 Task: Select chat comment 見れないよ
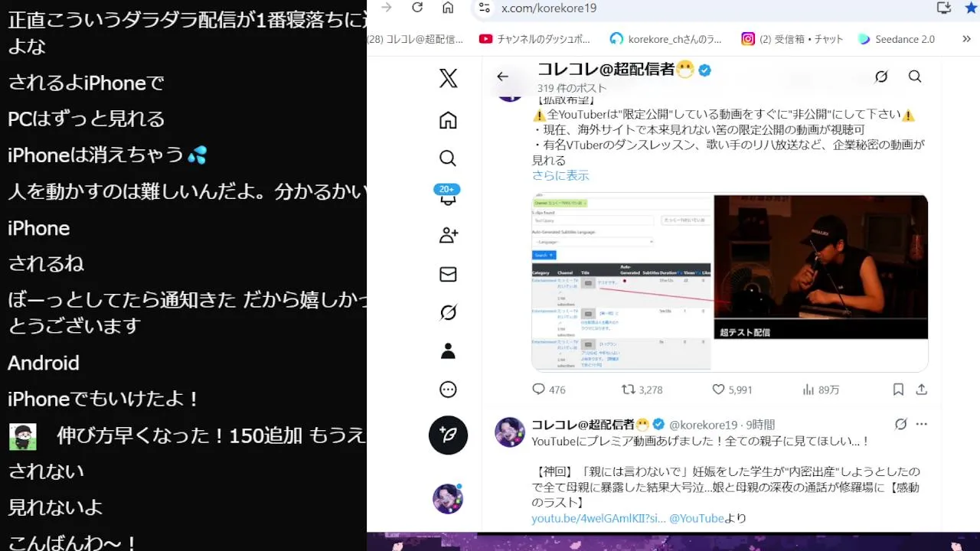click(55, 507)
